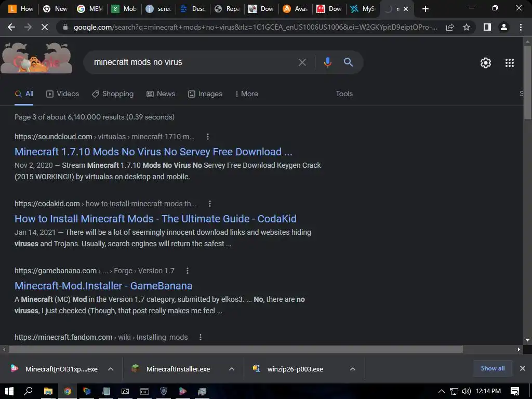Clear the search box text
This screenshot has height=399, width=532.
pos(302,62)
